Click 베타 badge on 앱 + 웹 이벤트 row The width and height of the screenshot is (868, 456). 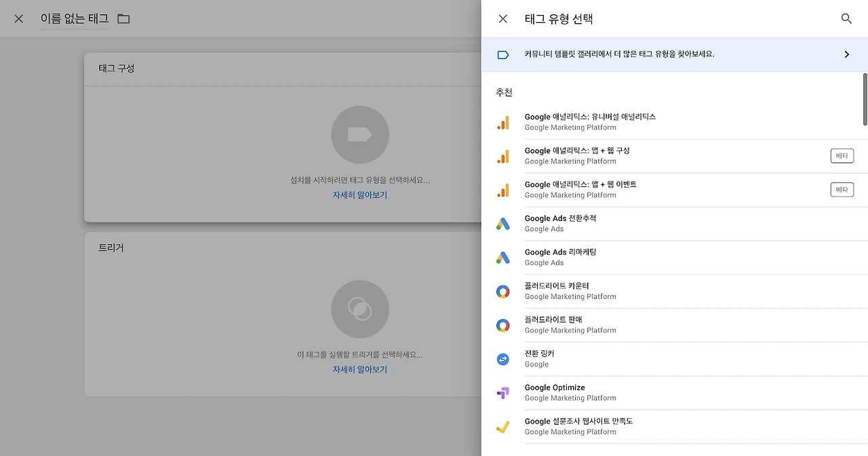point(842,190)
